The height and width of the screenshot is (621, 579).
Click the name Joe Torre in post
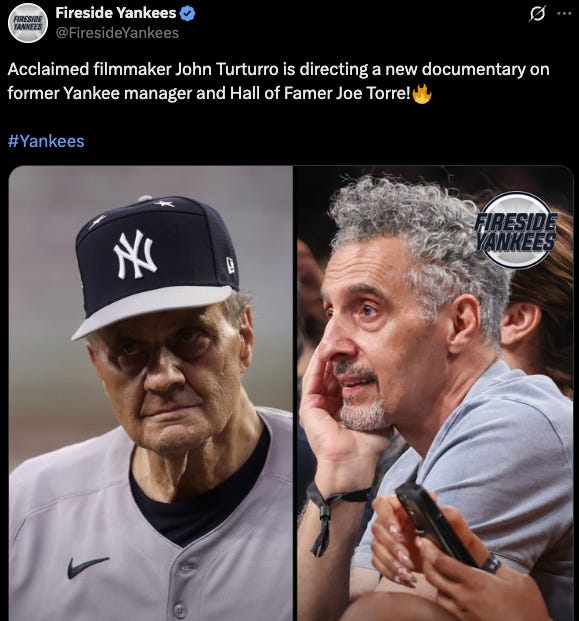pos(373,93)
